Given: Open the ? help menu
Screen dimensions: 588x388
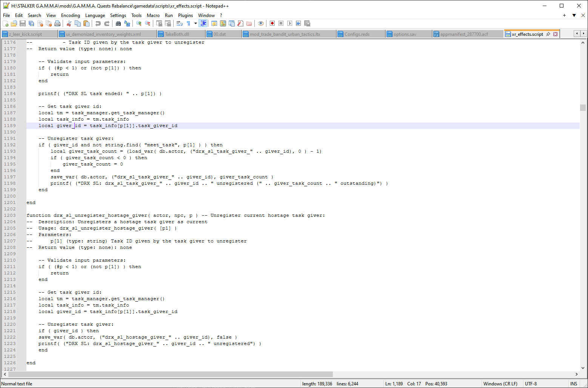Looking at the screenshot, I should pos(221,15).
